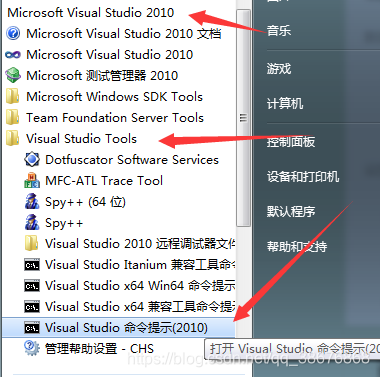Screen dimensions: 380x377
Task: Open 控制面板 in the right pane
Action: click(291, 142)
